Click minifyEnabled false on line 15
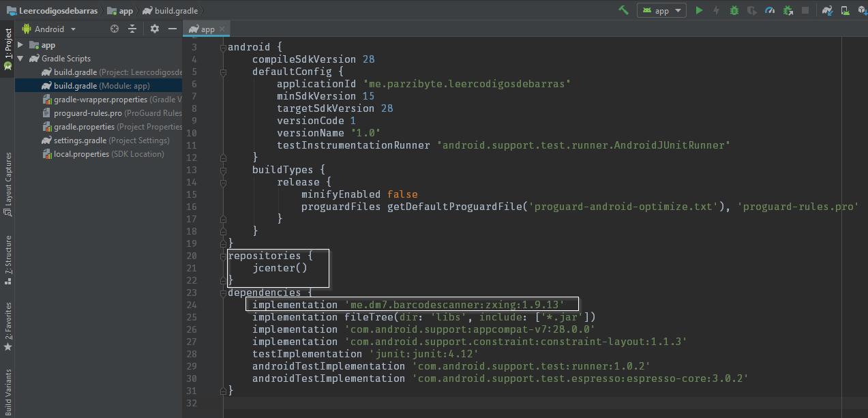Screen dimensions: 868x418 [359, 194]
